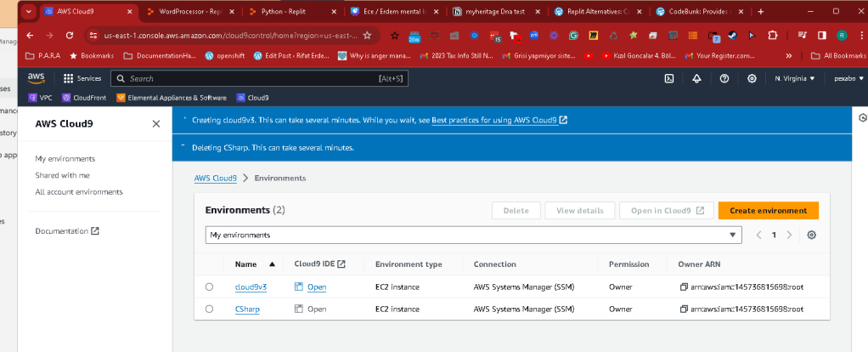Open the browser side panel icon
Viewport: 868px width, 352px height.
point(822,36)
